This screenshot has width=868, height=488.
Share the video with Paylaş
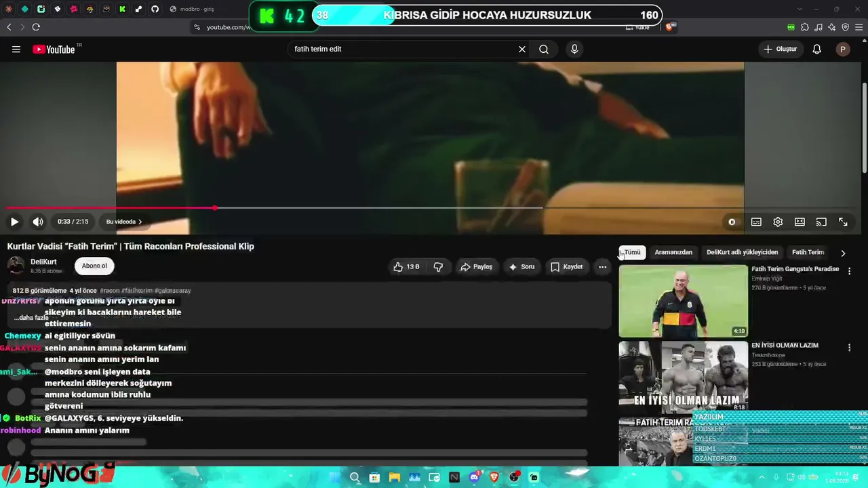pyautogui.click(x=477, y=267)
